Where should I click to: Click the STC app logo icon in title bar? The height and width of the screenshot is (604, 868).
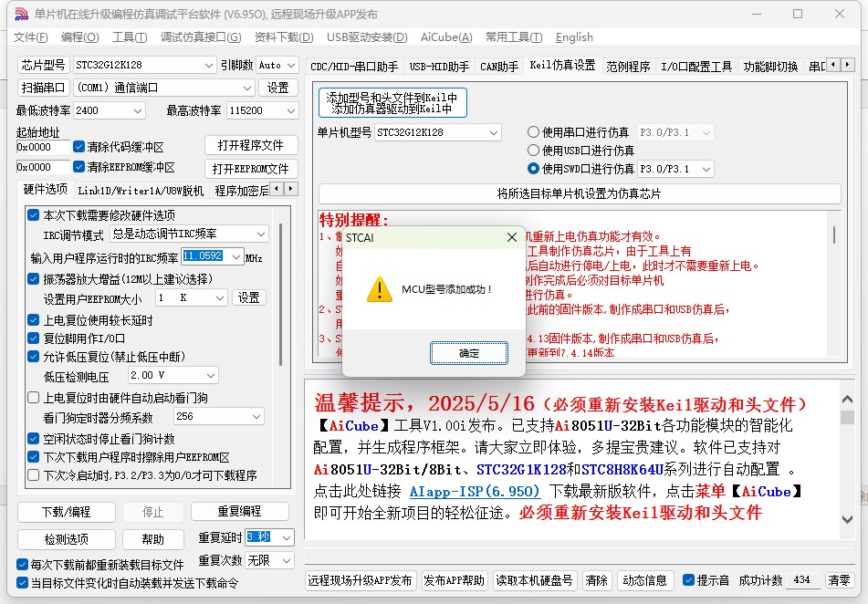click(22, 14)
